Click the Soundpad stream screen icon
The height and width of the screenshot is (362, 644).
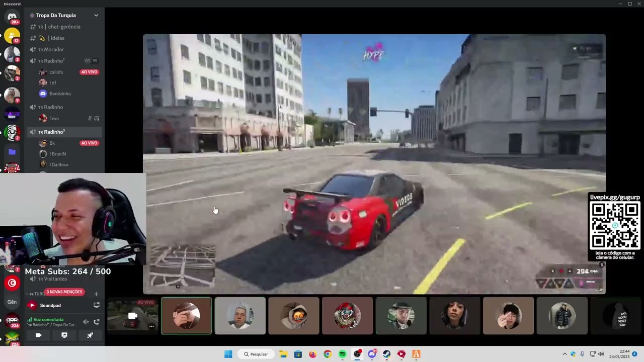pos(97,305)
